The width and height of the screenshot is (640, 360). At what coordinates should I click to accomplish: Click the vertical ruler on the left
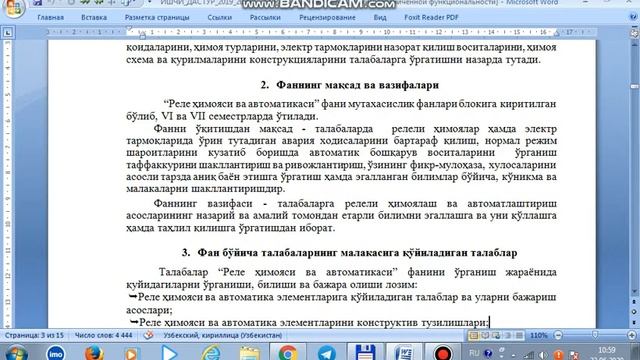8,184
